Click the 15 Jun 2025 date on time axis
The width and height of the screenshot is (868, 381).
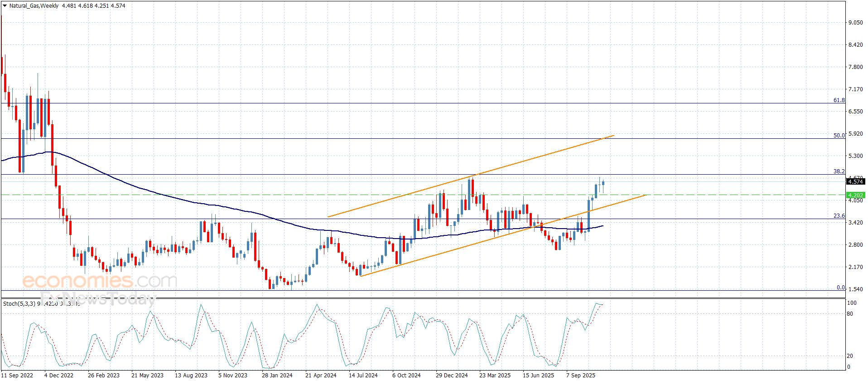538,375
